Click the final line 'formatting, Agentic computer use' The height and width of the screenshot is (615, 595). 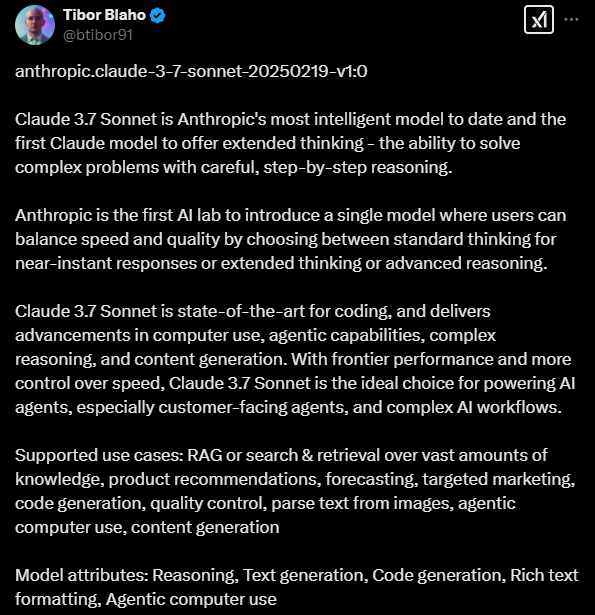pos(146,599)
